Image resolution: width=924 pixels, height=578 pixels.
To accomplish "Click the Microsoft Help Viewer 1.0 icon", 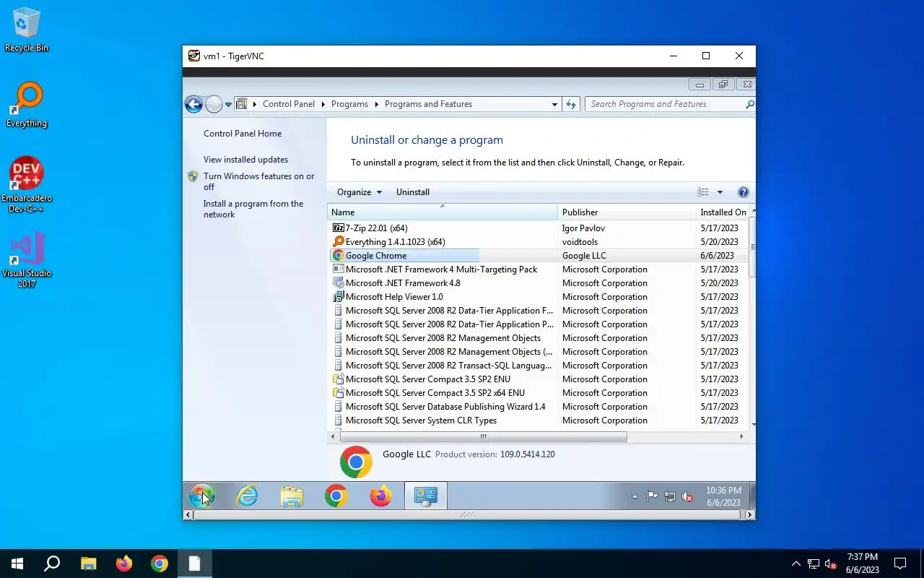I will coord(338,297).
